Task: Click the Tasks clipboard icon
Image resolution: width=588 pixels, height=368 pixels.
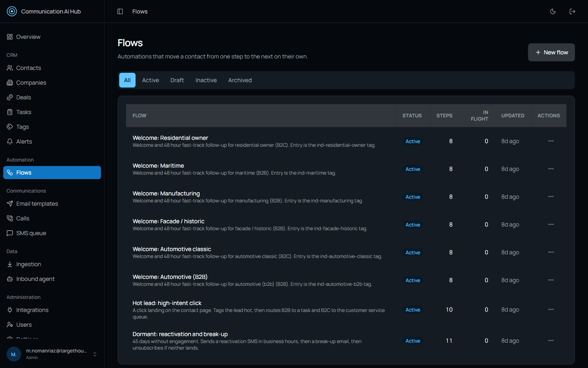Action: point(10,112)
